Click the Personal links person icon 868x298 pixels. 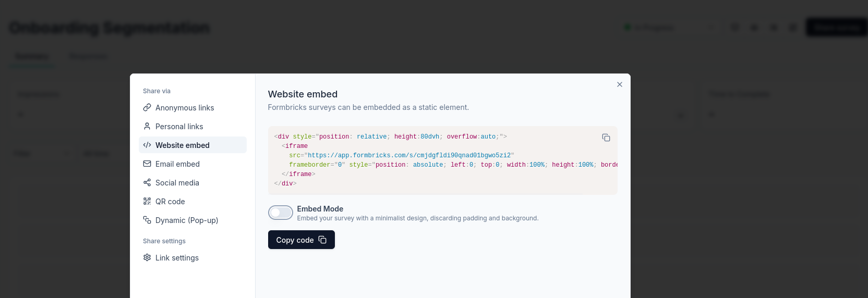click(147, 127)
